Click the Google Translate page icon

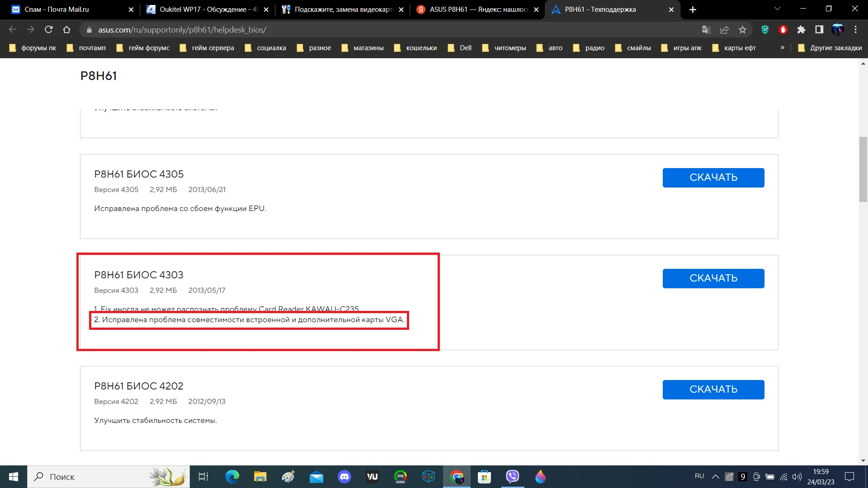pos(706,30)
